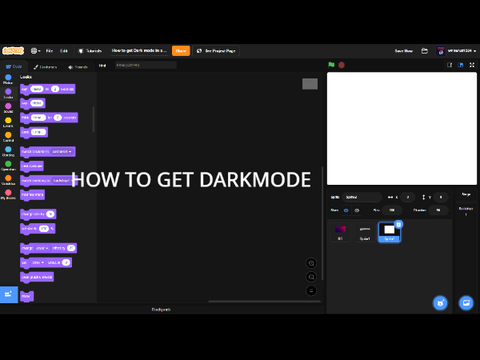Open See Project Page
480x360 pixels.
[x=216, y=51]
